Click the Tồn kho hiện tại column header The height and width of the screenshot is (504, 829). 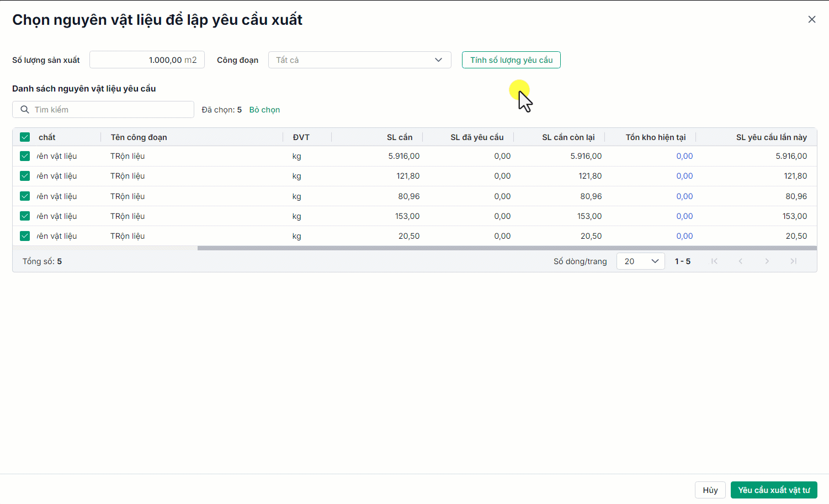coord(656,137)
